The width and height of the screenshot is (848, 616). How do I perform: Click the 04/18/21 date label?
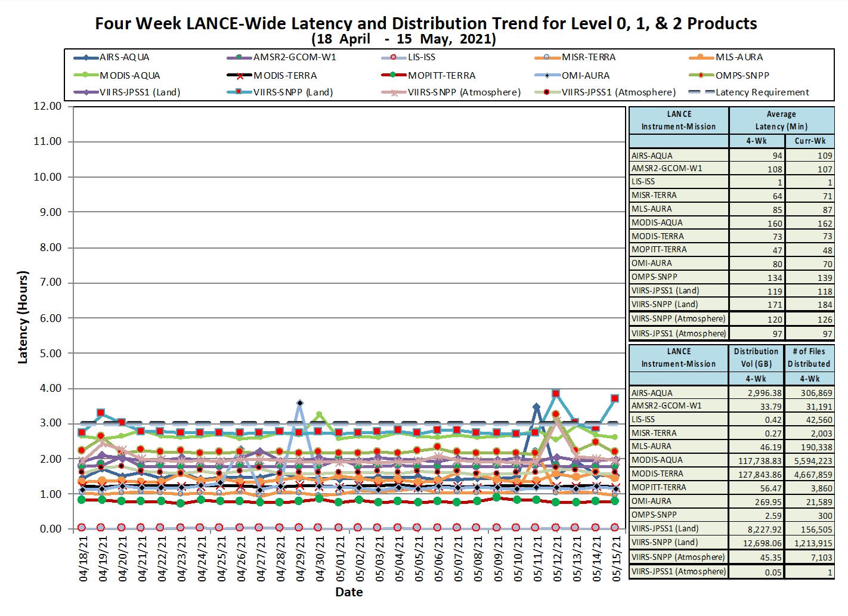coord(83,558)
